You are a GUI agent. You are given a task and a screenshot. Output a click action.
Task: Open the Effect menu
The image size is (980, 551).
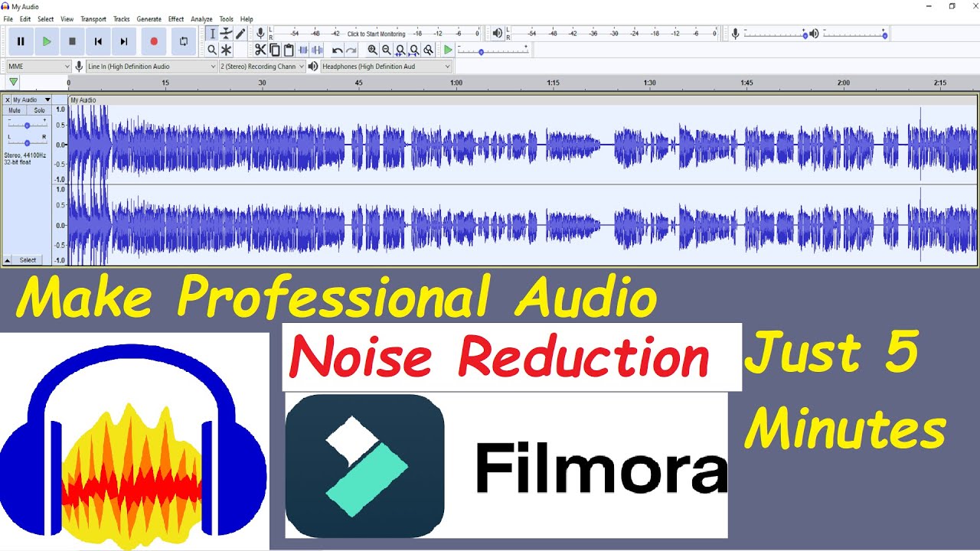coord(176,19)
